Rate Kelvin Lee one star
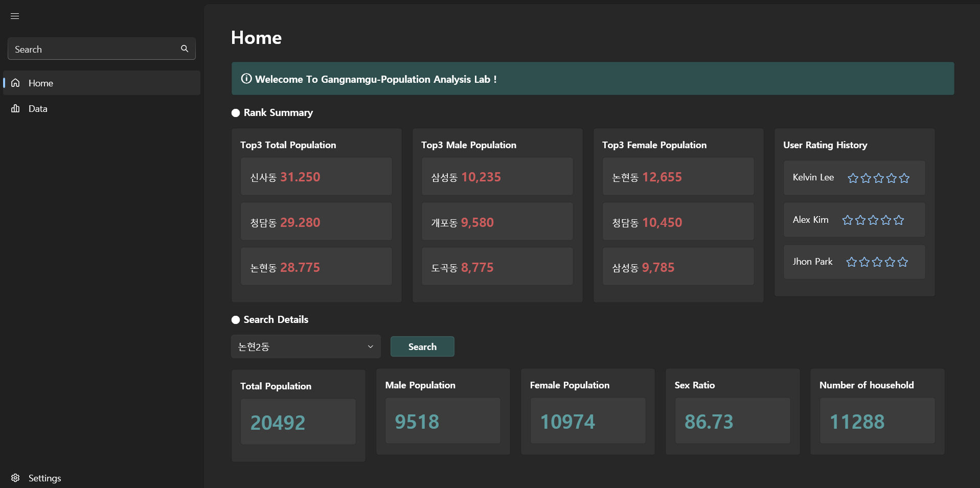The width and height of the screenshot is (980, 488). coord(853,178)
